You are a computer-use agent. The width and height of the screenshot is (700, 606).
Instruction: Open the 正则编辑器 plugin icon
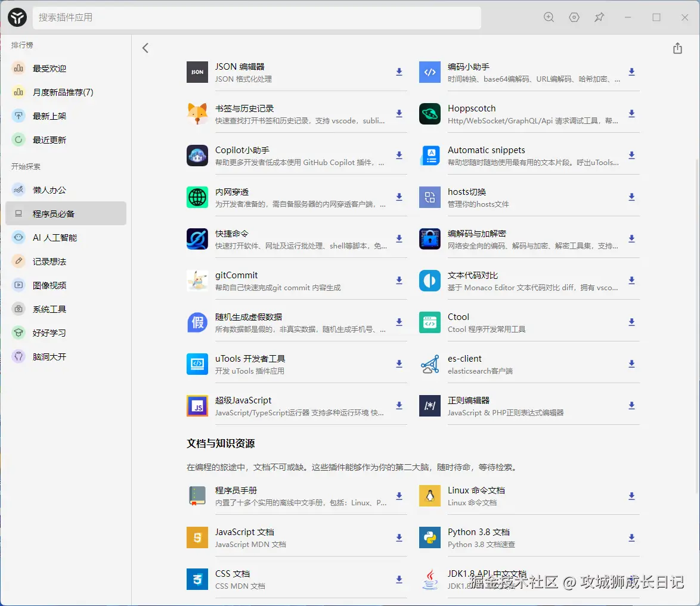tap(430, 406)
